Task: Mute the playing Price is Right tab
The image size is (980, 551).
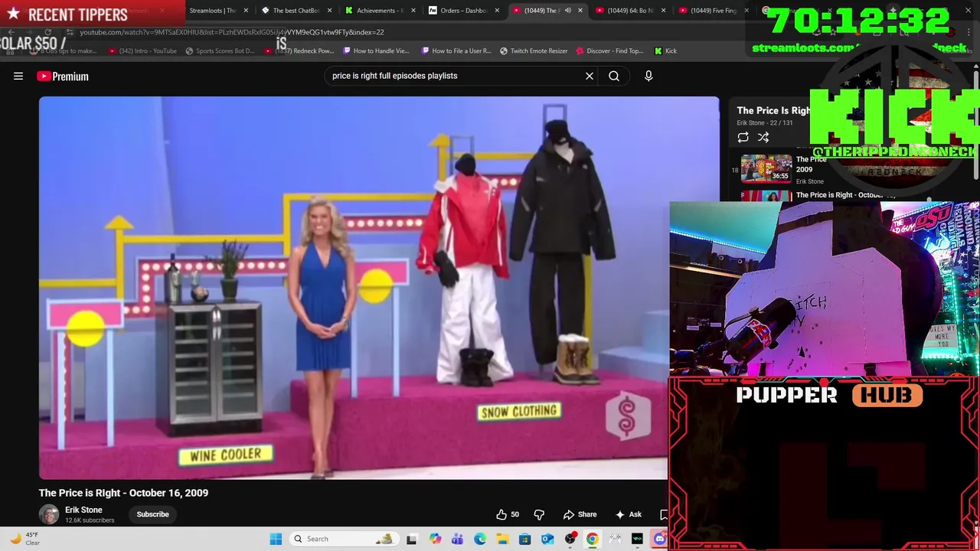Action: coord(567,11)
